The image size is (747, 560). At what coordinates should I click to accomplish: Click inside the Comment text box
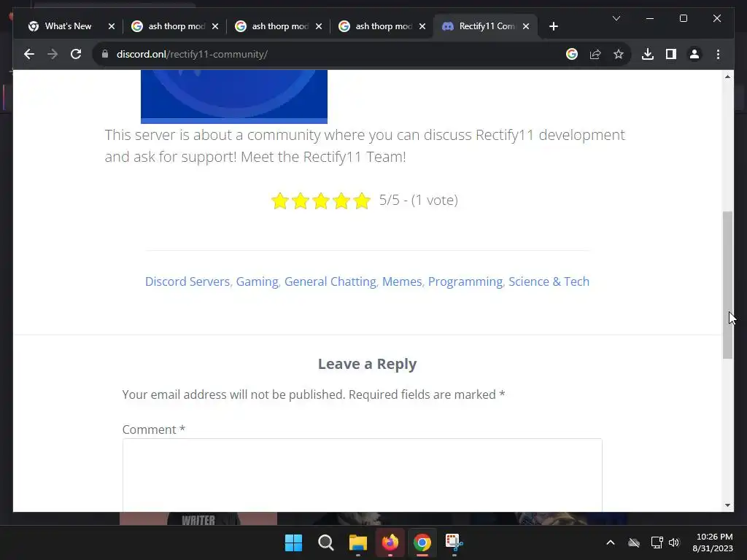(362, 475)
